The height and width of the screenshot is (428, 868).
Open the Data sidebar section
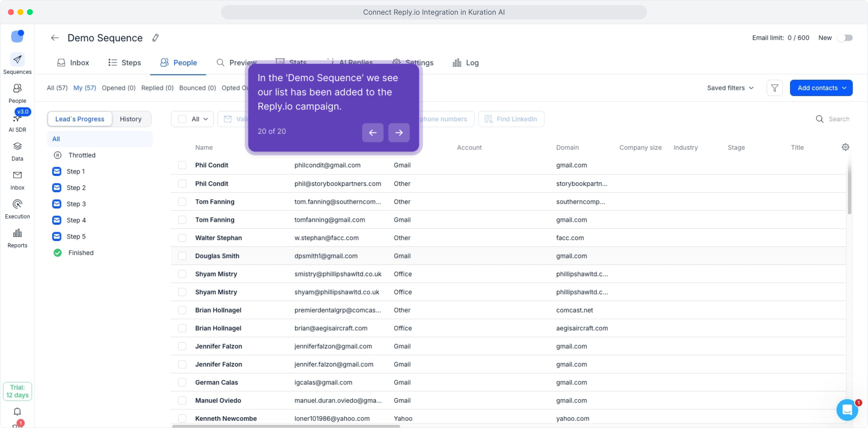point(17,152)
